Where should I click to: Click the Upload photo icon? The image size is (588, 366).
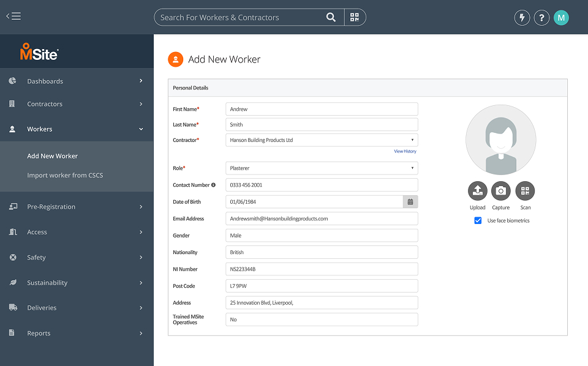[477, 191]
